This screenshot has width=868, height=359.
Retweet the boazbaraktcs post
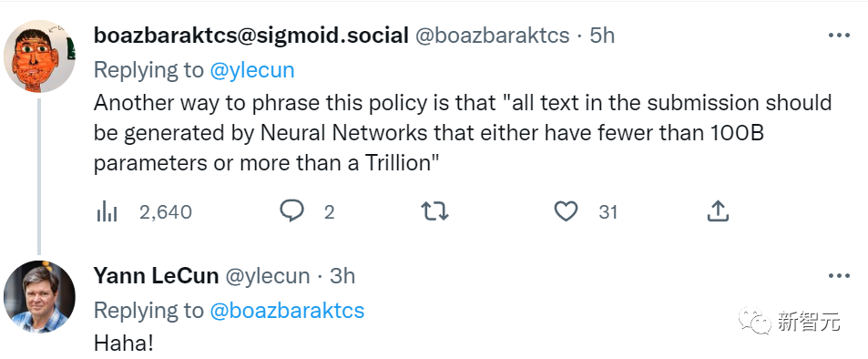434,211
